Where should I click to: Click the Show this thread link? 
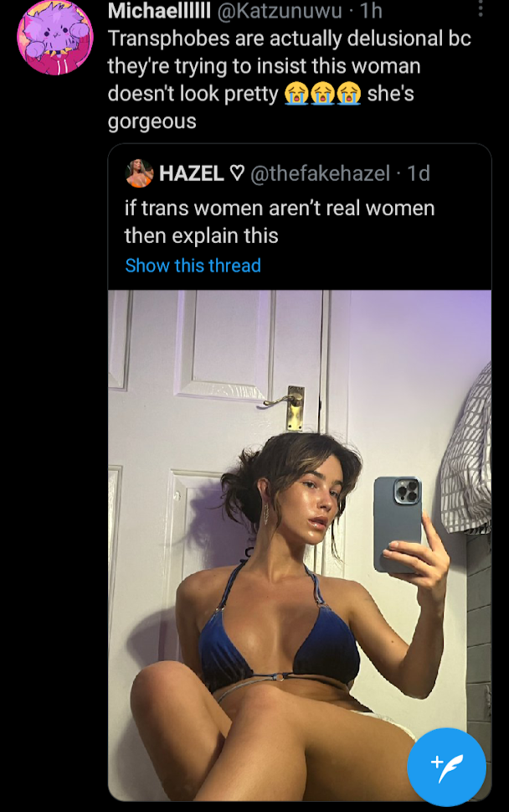193,266
